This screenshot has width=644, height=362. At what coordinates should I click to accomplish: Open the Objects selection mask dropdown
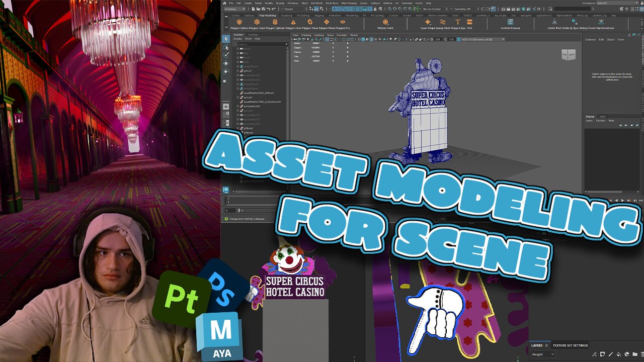(x=292, y=9)
